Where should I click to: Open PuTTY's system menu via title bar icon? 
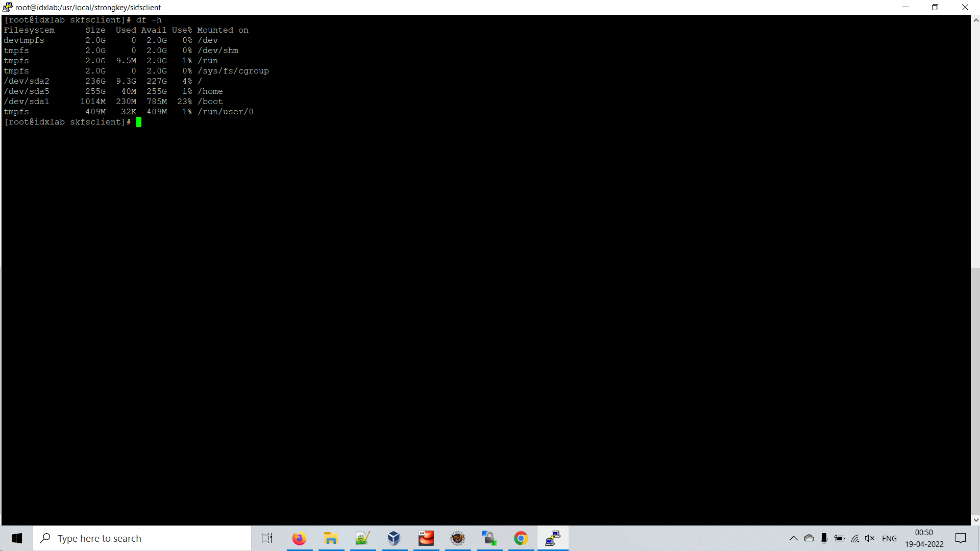click(x=7, y=7)
